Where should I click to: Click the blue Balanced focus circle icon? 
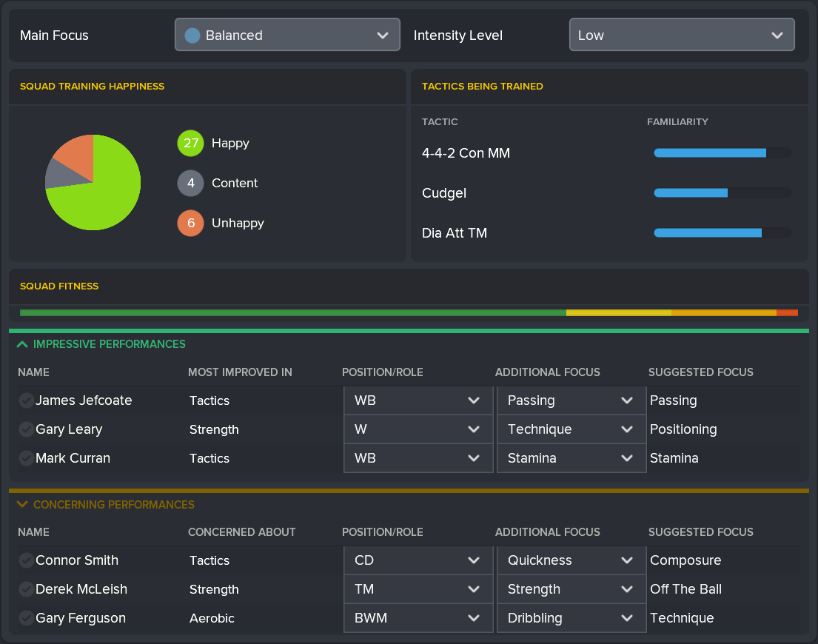click(192, 36)
